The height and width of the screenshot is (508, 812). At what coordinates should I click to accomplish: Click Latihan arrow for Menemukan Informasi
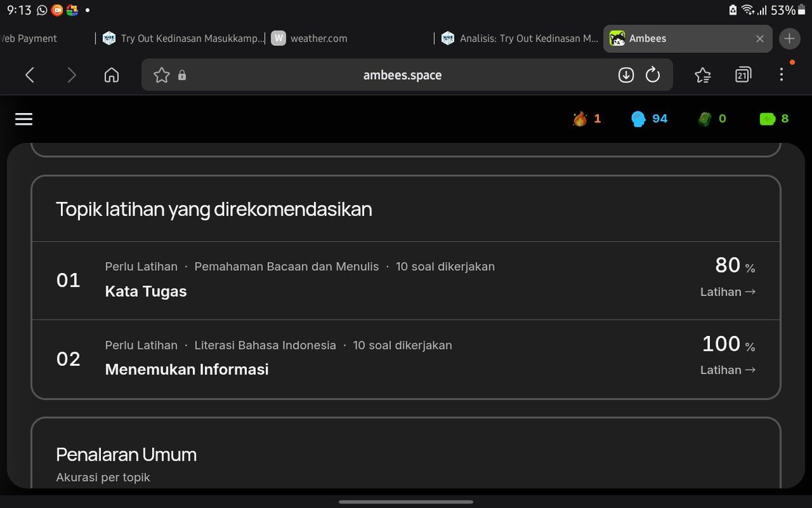coord(728,370)
